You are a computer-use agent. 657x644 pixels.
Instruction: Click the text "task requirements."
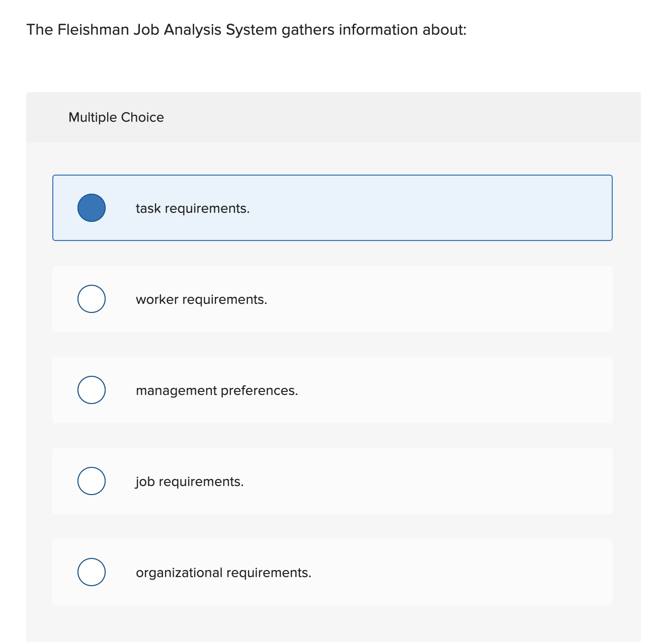193,208
